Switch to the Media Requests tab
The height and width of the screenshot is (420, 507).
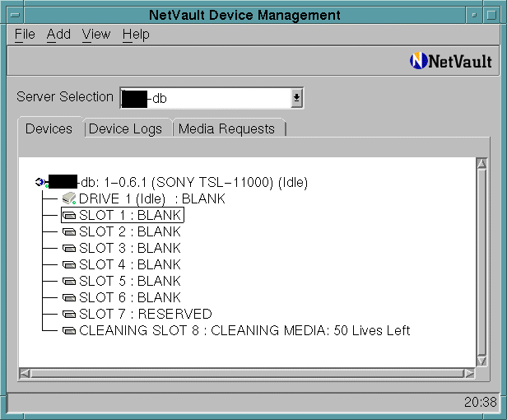tap(226, 128)
